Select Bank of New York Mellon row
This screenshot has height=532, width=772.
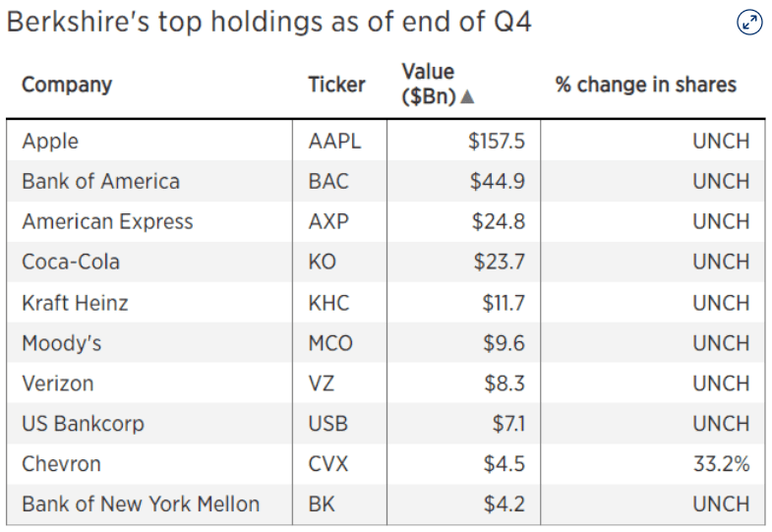tap(141, 504)
